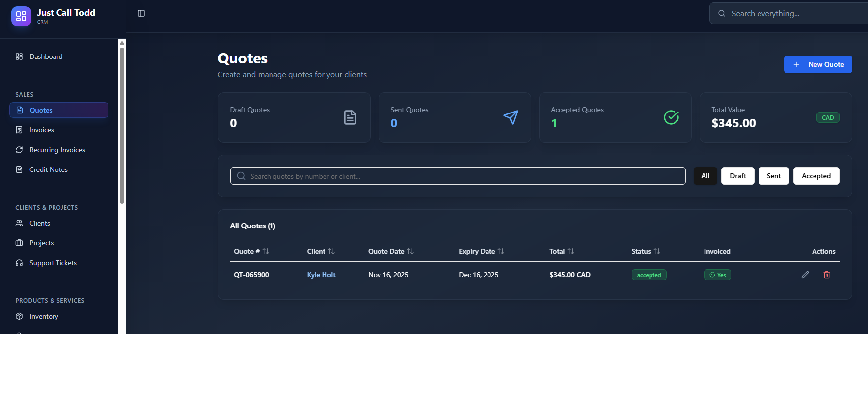Open Kyle Holt client link
868x395 pixels.
[x=321, y=275]
